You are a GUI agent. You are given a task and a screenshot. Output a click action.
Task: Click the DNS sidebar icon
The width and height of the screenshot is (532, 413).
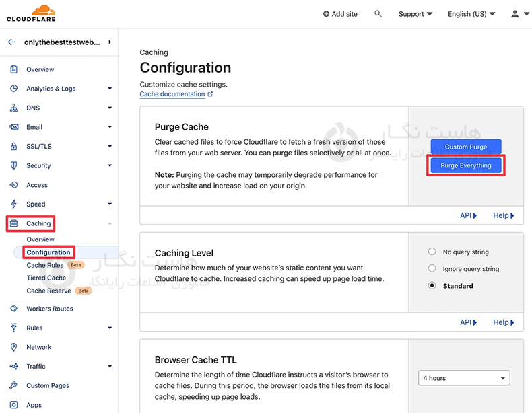click(13, 108)
